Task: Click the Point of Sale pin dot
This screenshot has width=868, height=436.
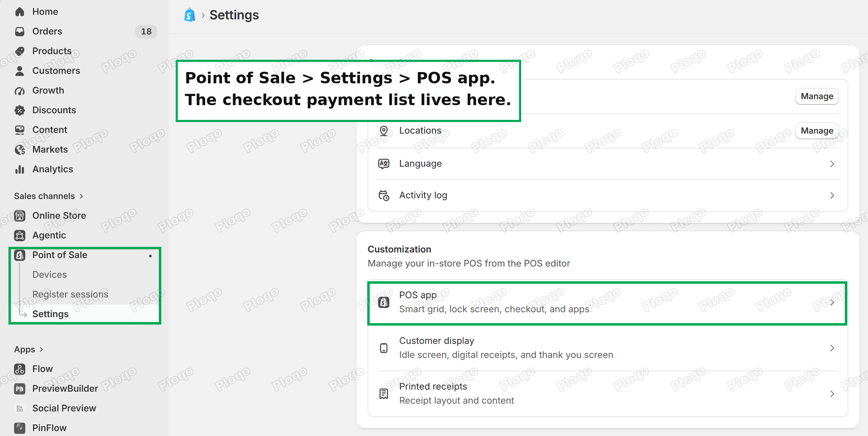Action: (150, 256)
